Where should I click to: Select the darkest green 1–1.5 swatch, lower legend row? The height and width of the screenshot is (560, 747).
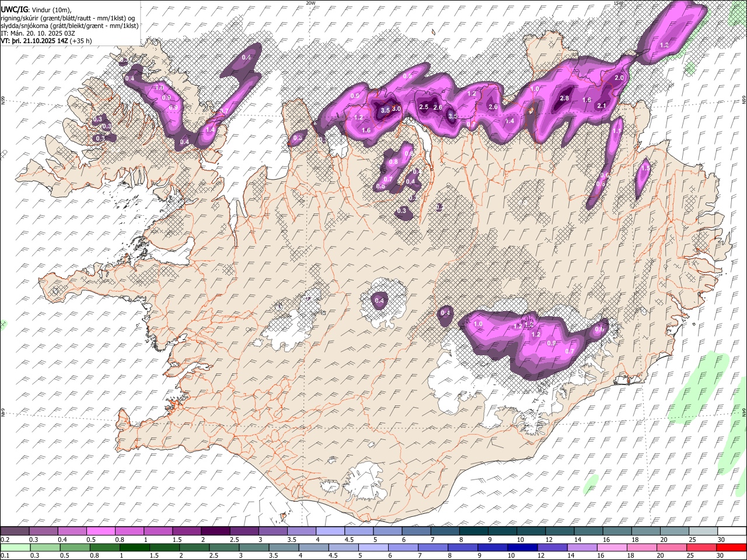(134, 547)
